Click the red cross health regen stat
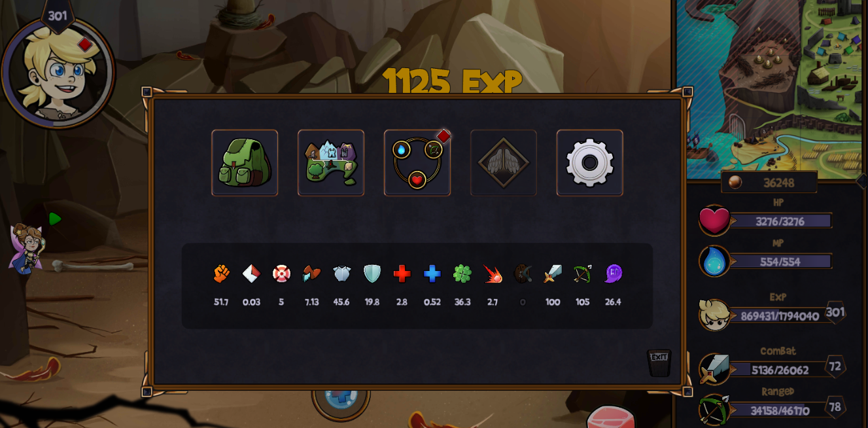868x428 pixels. tap(402, 274)
